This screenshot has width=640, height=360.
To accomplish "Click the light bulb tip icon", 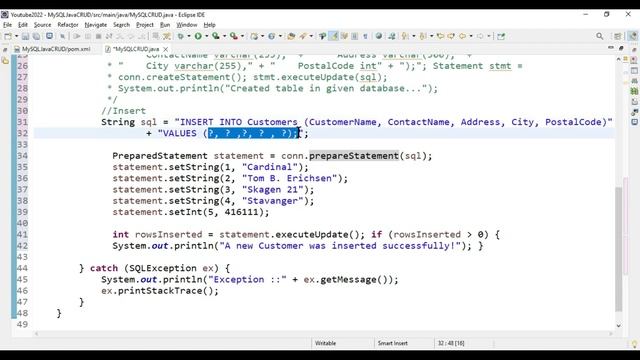I will [x=634, y=344].
